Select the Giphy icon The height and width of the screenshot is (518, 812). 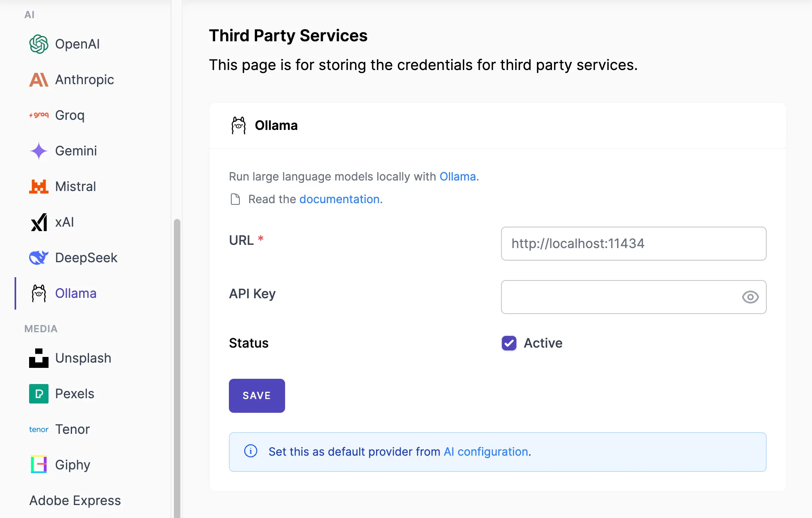tap(38, 465)
